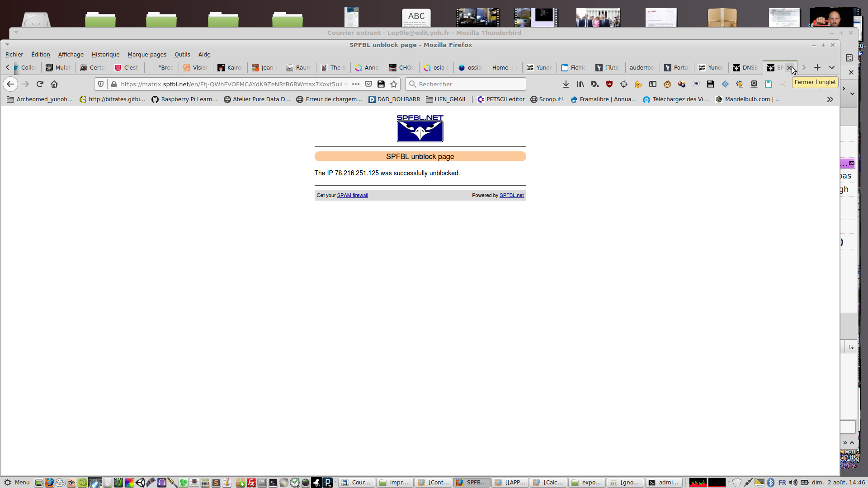This screenshot has height=488, width=868.
Task: Follow the SPAM firewall link
Action: click(352, 195)
